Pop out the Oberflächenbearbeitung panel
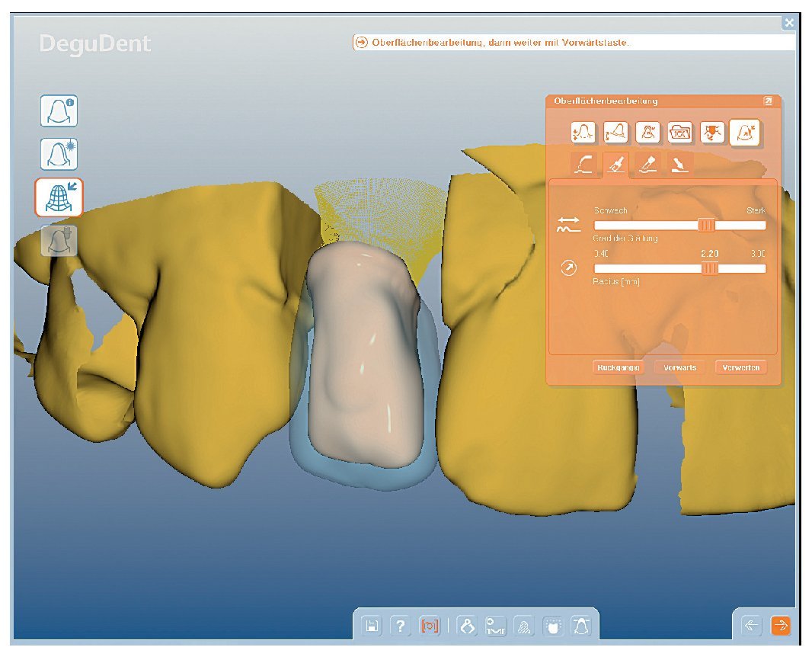 coord(768,101)
